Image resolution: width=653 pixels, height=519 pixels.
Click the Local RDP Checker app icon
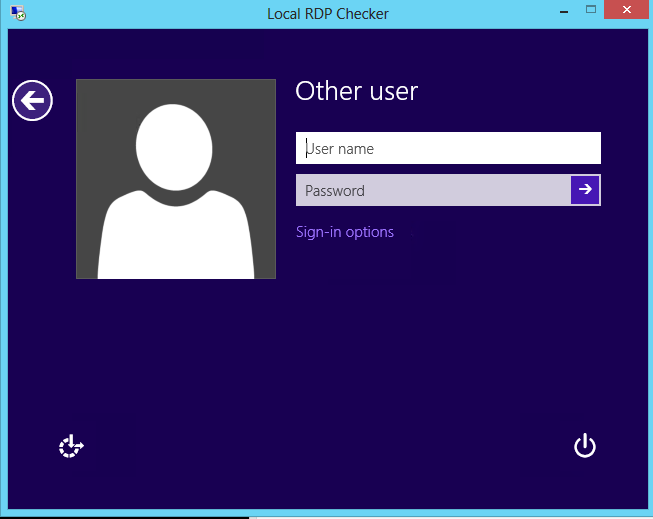(15, 13)
